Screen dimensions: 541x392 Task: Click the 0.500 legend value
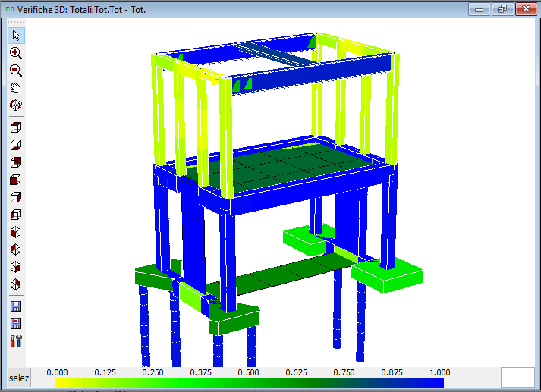coord(248,373)
